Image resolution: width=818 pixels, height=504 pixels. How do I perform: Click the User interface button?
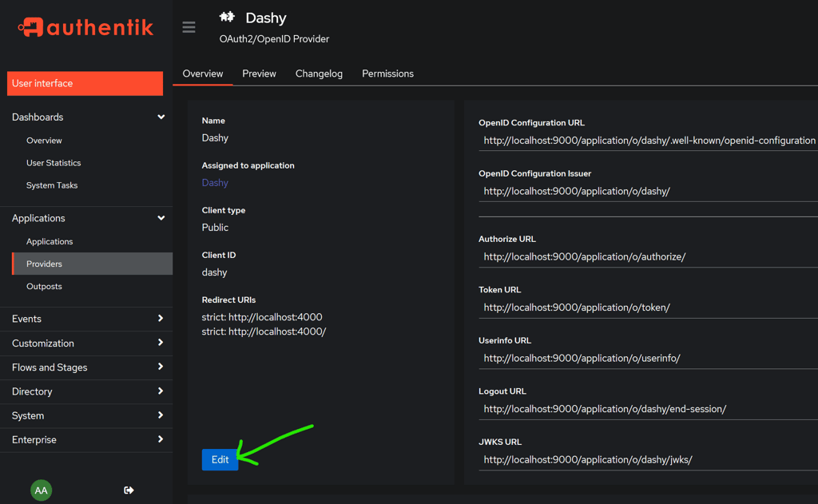85,84
